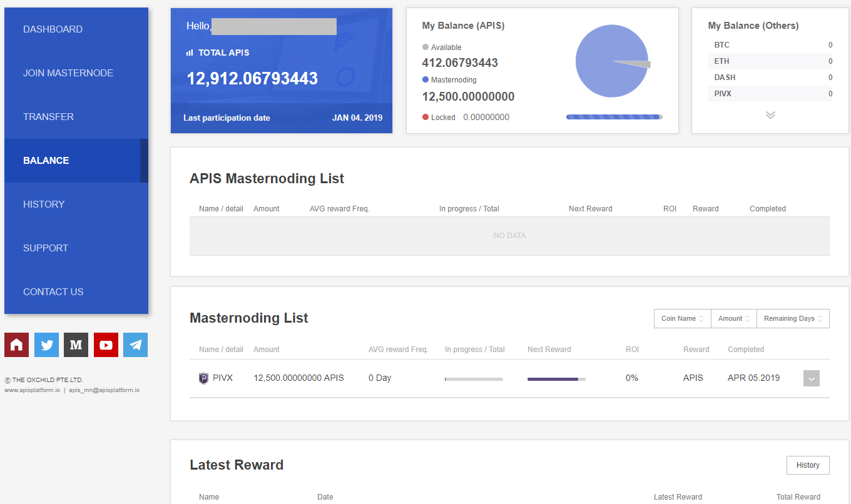Click the PIVX coin logo icon
Viewport: 851px width, 504px height.
[203, 378]
